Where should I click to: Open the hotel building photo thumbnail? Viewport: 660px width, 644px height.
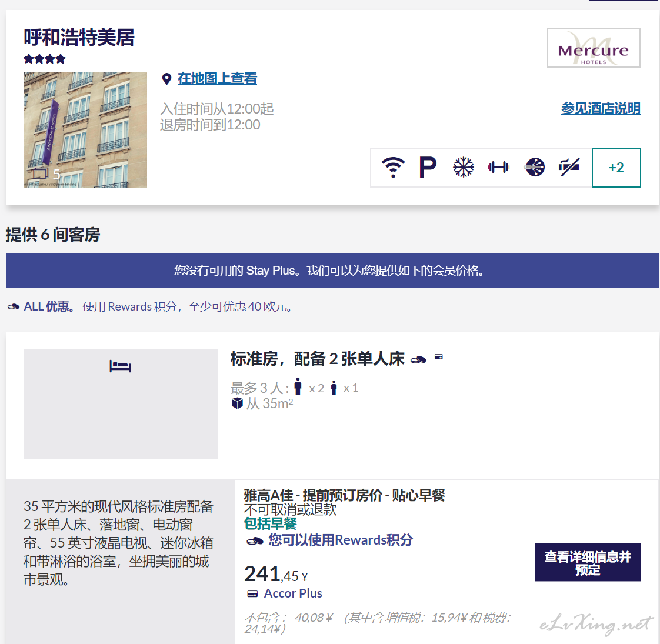85,129
